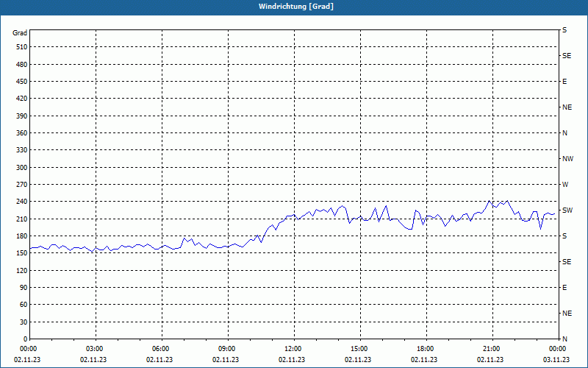Pick the "360" y-axis tick label
The image size is (588, 368).
[22, 133]
